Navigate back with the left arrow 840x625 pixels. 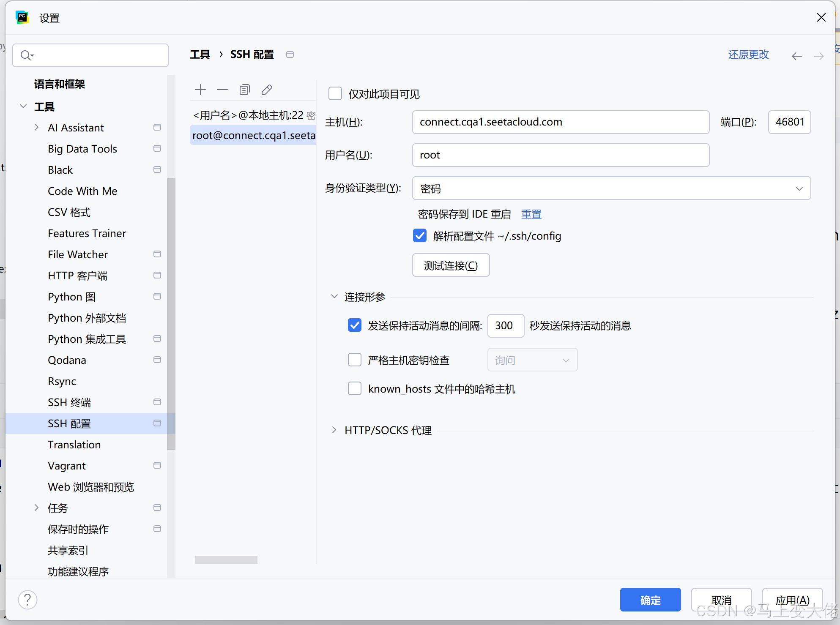796,55
